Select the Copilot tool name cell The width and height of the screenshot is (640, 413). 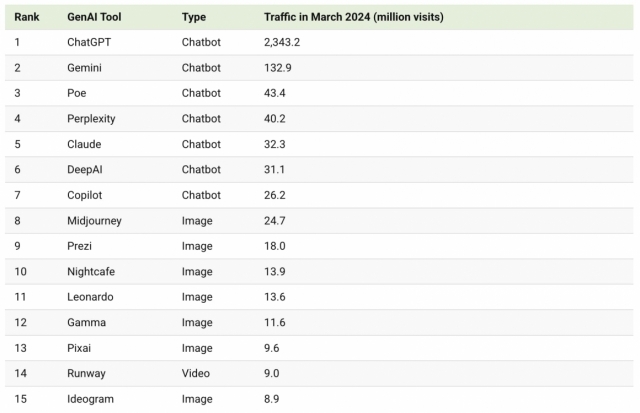84,195
